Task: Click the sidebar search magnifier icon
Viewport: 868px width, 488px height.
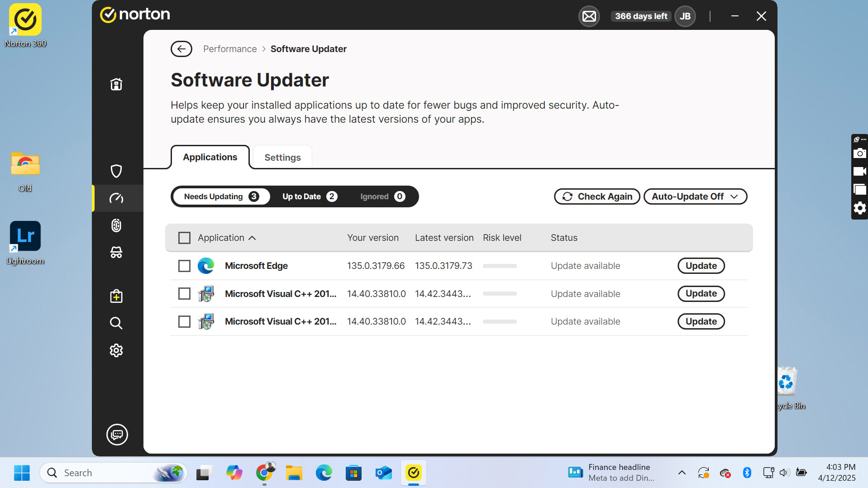Action: tap(116, 323)
